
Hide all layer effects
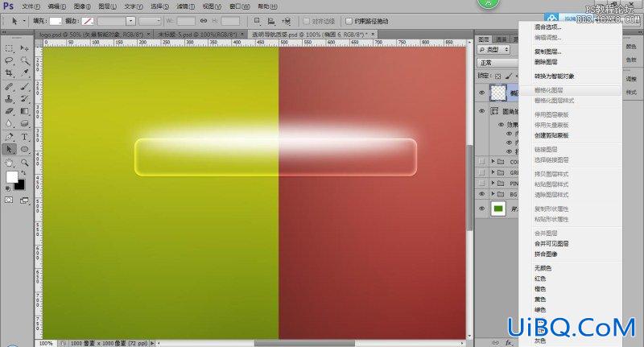click(x=501, y=125)
